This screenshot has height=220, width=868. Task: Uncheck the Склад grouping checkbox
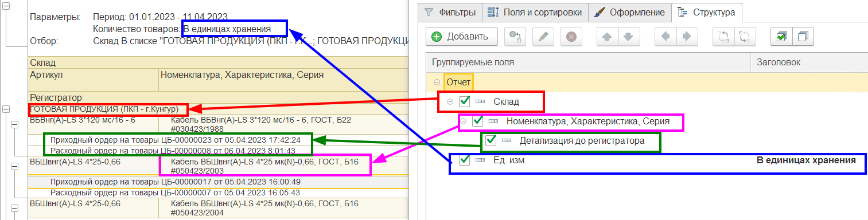465,101
